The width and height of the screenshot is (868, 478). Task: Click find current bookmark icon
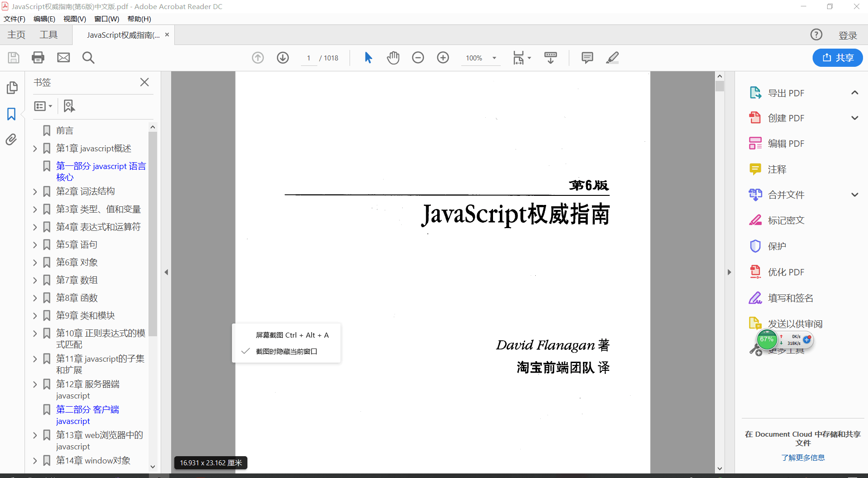(69, 106)
